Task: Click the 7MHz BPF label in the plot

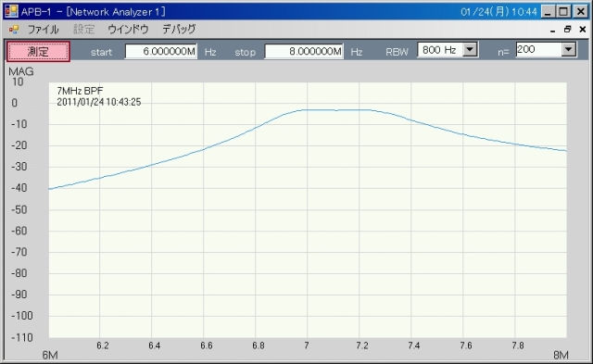Action: tap(80, 91)
